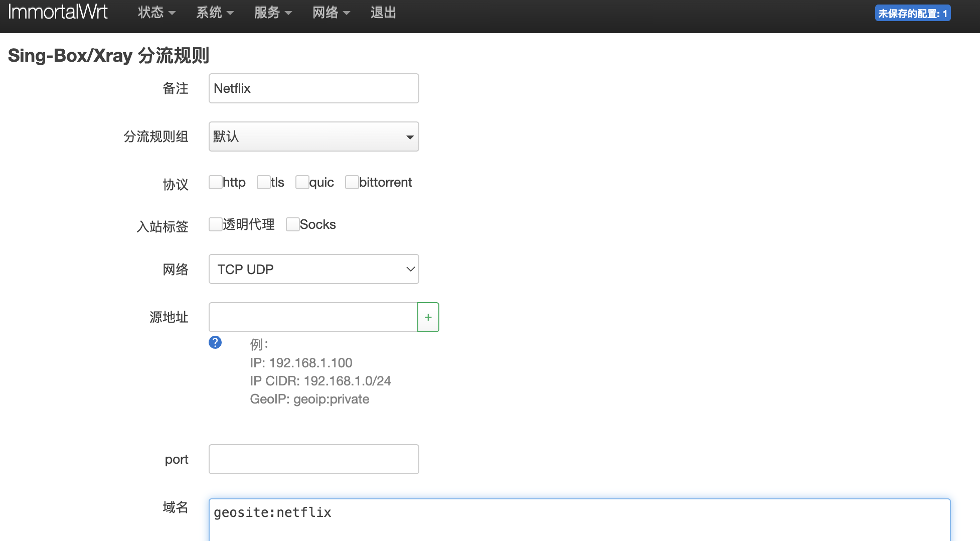Focus the 源地址 input field
Screen dimensions: 980x541
click(313, 317)
